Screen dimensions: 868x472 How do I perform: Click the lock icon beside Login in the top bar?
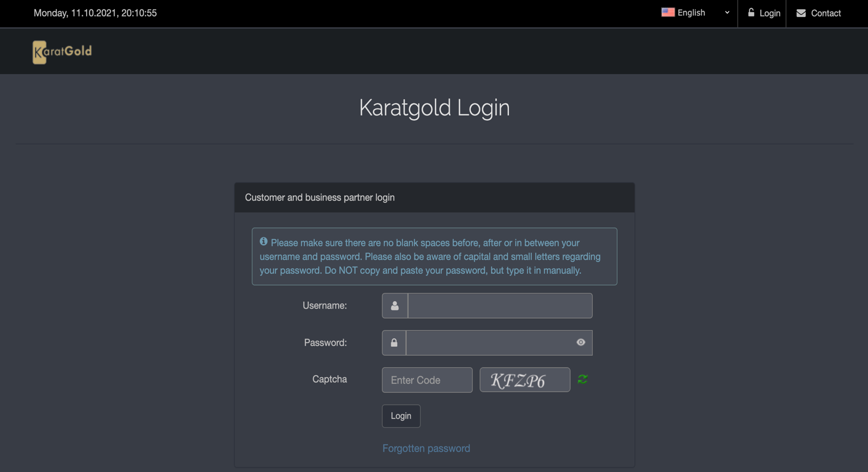click(x=751, y=13)
